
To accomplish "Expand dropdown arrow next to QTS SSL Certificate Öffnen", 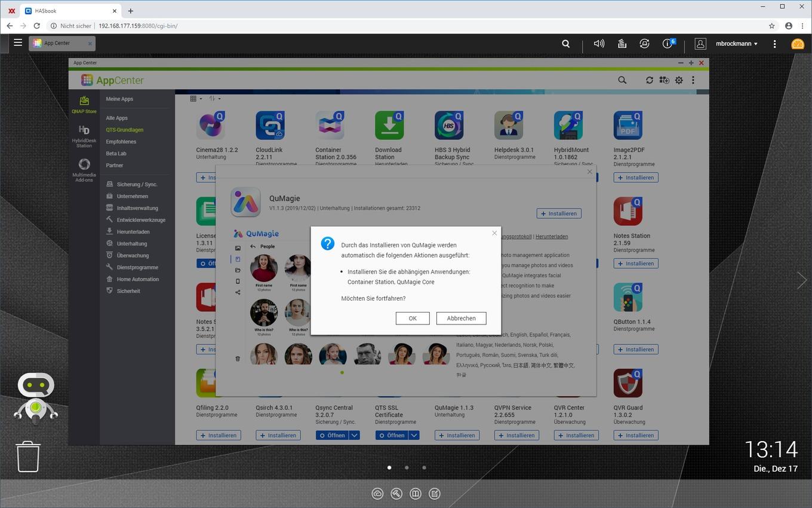I will (414, 435).
